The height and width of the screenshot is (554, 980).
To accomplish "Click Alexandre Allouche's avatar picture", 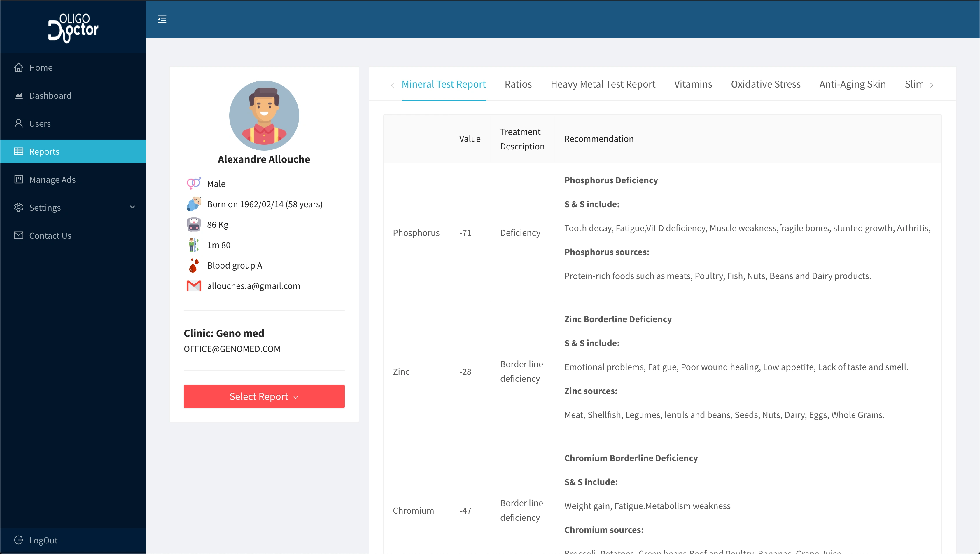I will pyautogui.click(x=264, y=115).
